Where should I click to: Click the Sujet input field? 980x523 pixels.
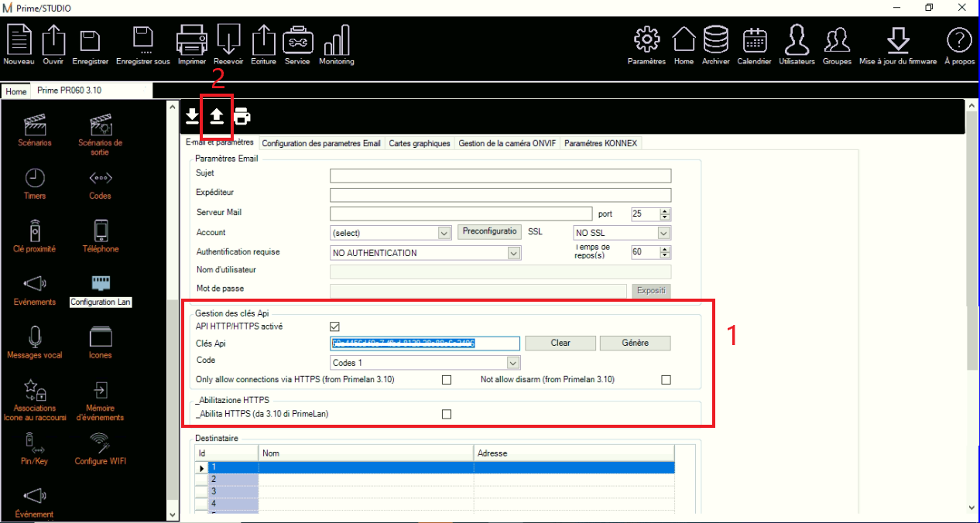(500, 176)
